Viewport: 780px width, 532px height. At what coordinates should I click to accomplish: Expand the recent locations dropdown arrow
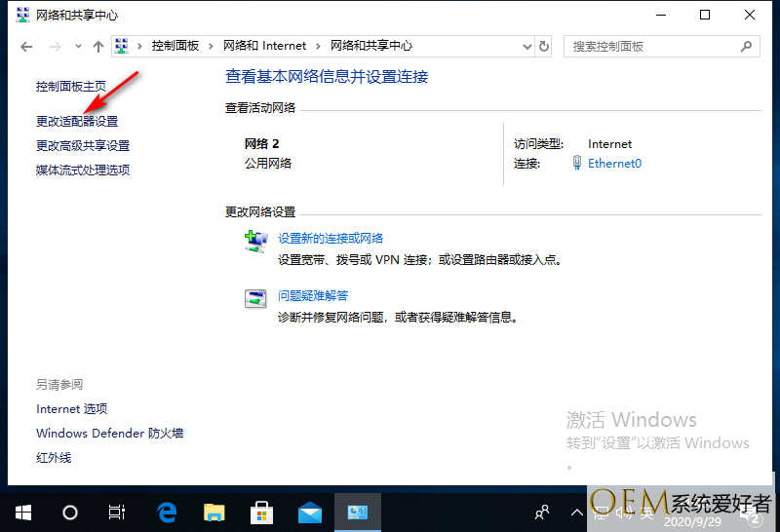click(x=78, y=46)
